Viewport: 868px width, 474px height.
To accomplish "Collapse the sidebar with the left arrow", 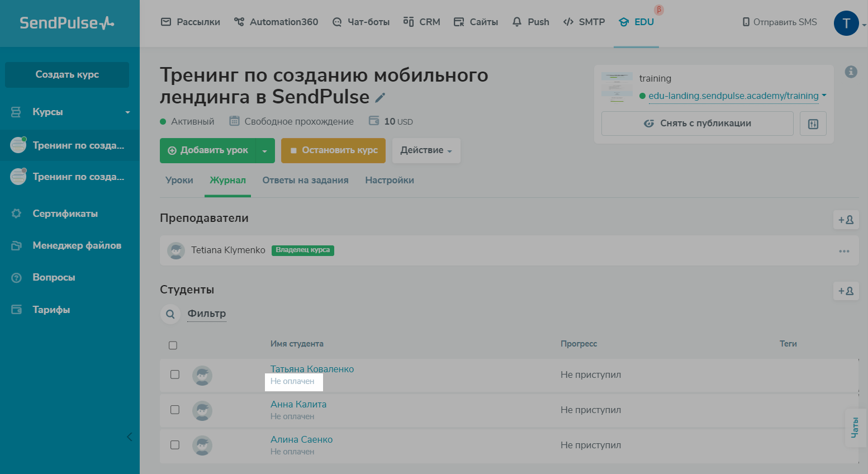I will tap(129, 437).
